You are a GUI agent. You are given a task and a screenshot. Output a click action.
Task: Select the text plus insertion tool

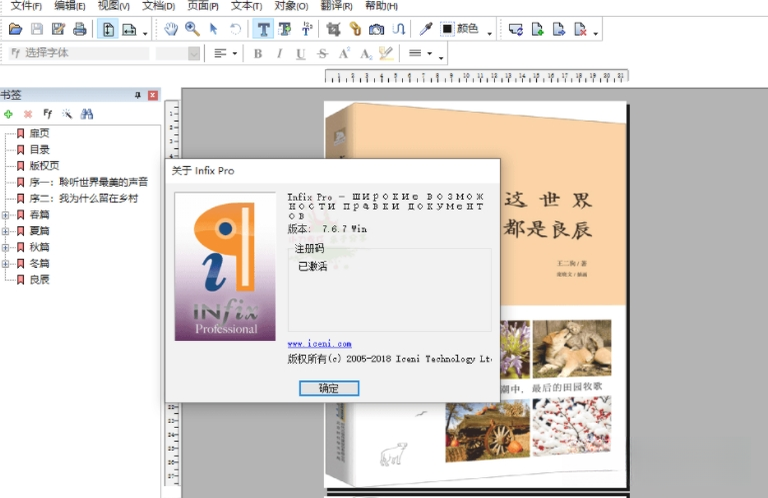point(307,29)
